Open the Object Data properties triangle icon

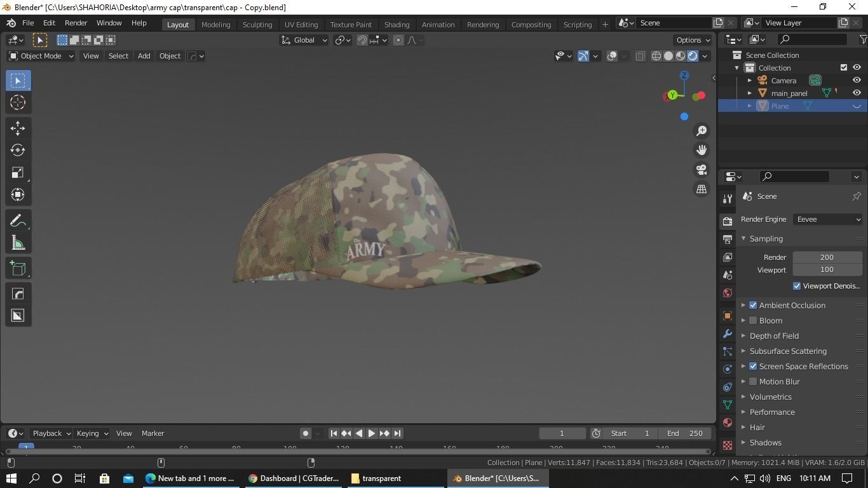(728, 405)
